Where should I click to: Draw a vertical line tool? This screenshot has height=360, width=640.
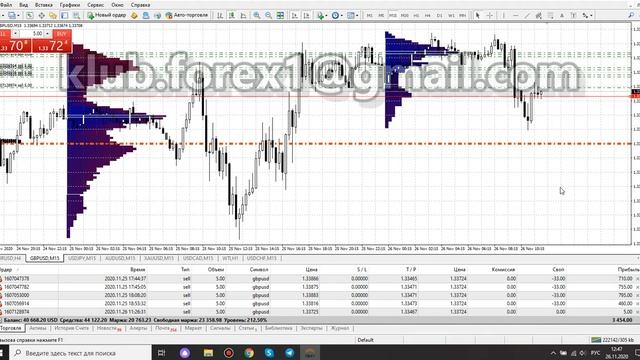[x=504, y=15]
